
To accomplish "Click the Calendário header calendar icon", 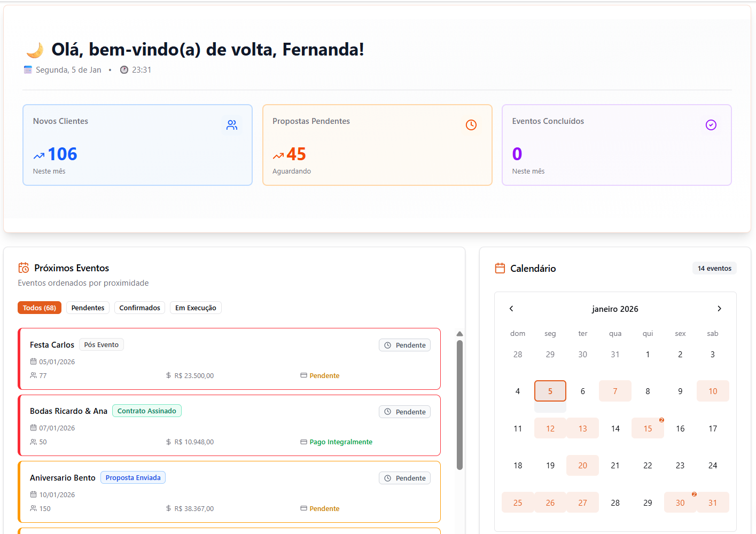I will click(500, 268).
